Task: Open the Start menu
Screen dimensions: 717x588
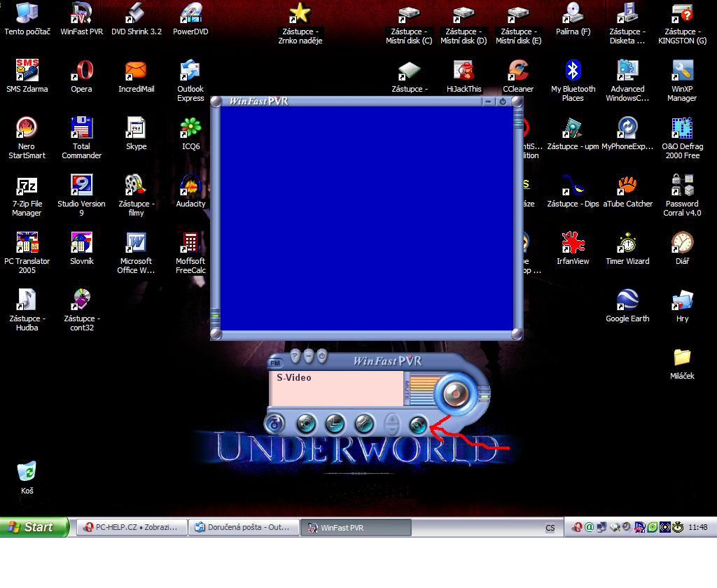Action: coord(34,527)
